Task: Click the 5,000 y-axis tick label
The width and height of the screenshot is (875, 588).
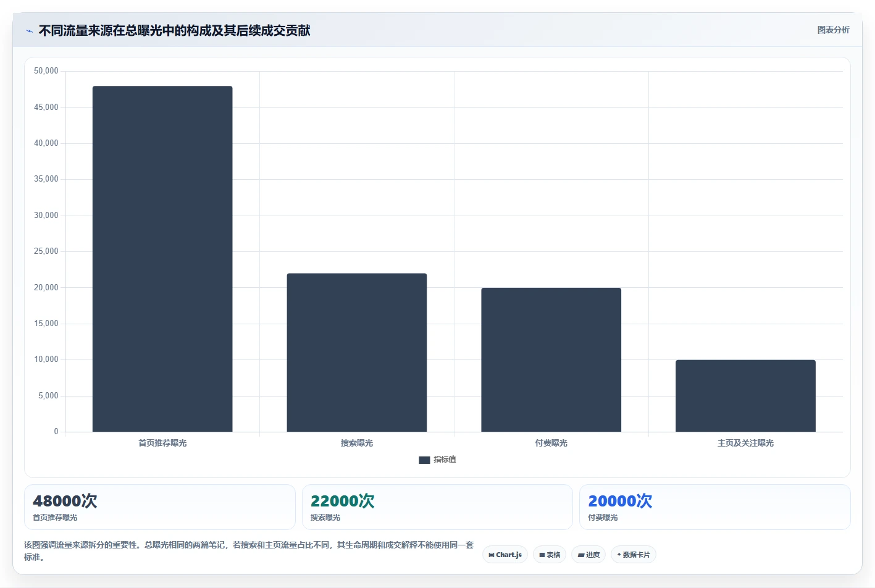Action: click(48, 396)
